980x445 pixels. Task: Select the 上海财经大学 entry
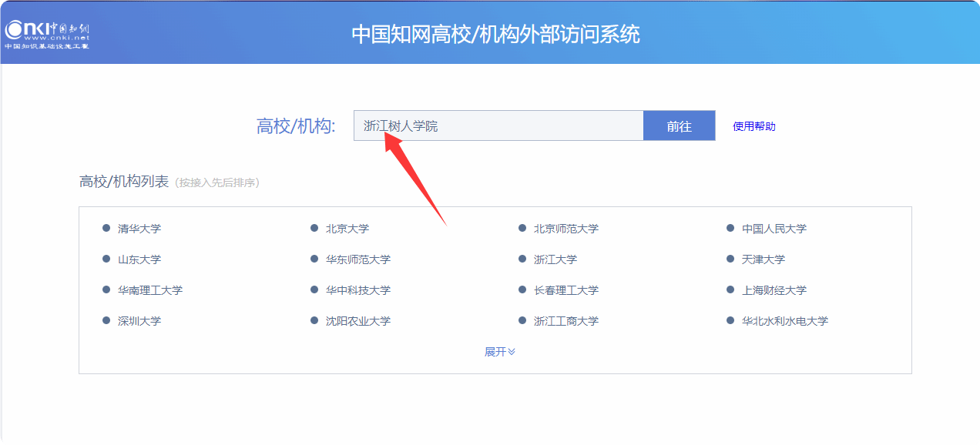774,290
